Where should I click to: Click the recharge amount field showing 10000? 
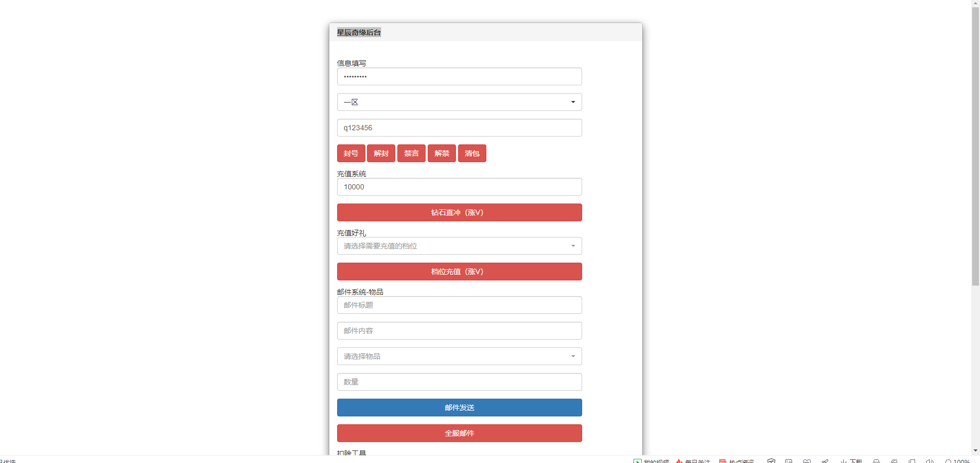click(459, 187)
